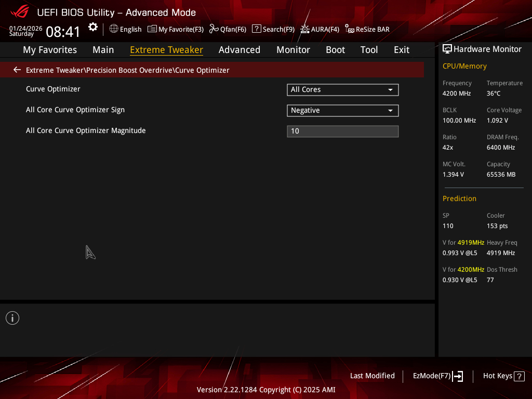Click the Temperature value 36°C
Viewport: 532px width, 399px height.
pos(494,94)
